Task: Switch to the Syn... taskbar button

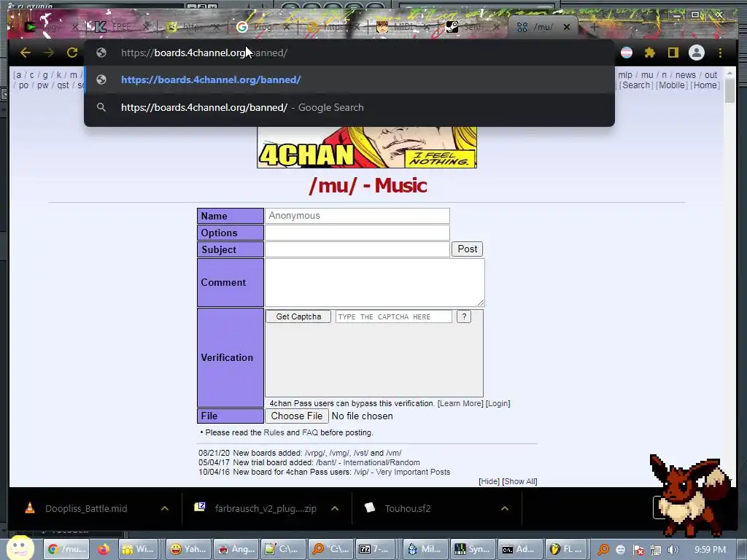Action: click(x=472, y=549)
